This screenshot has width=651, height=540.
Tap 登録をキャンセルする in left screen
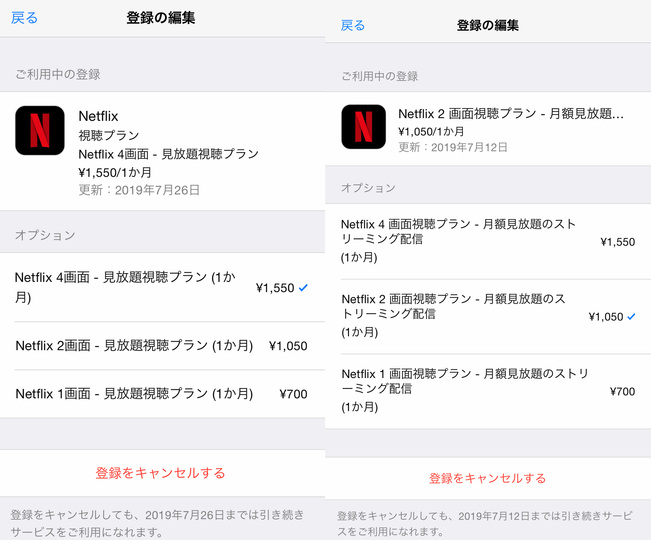tap(160, 473)
